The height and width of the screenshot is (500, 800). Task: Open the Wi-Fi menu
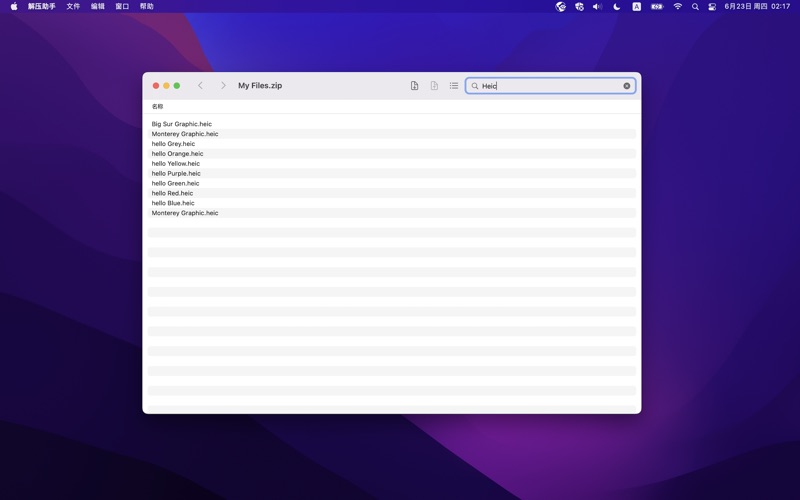tap(678, 6)
